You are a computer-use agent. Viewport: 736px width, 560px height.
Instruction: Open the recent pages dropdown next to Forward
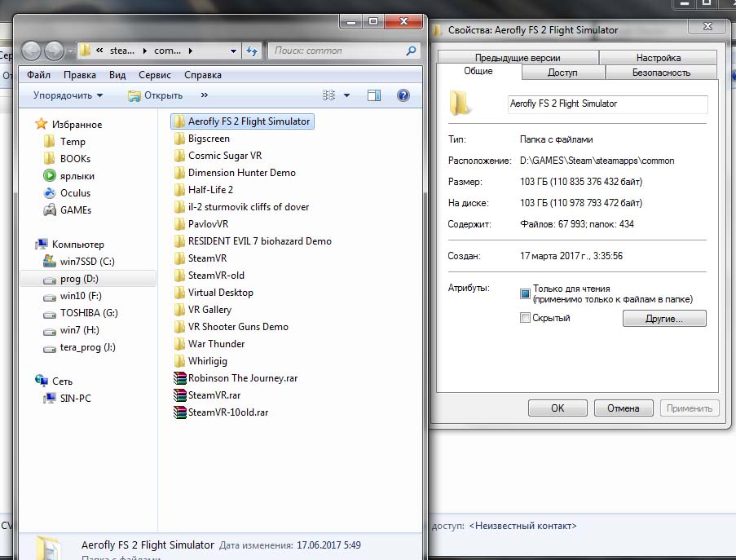[70, 51]
